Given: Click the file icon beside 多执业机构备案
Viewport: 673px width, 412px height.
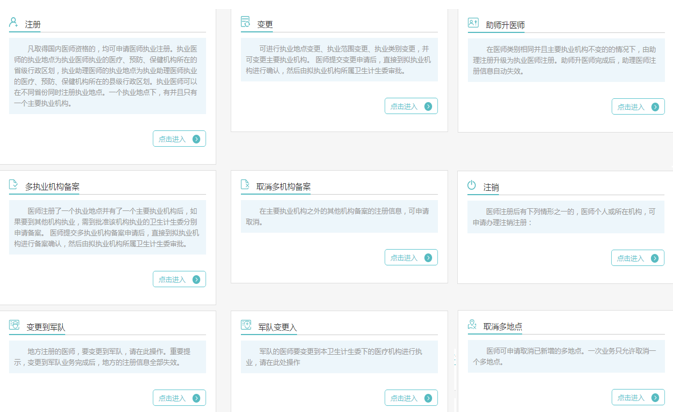Looking at the screenshot, I should (x=13, y=184).
